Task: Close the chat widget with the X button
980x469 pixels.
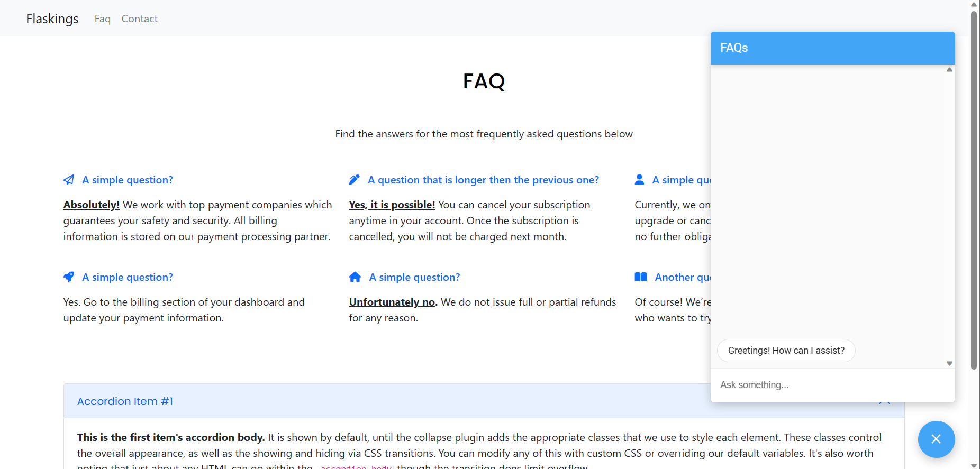Action: tap(936, 439)
